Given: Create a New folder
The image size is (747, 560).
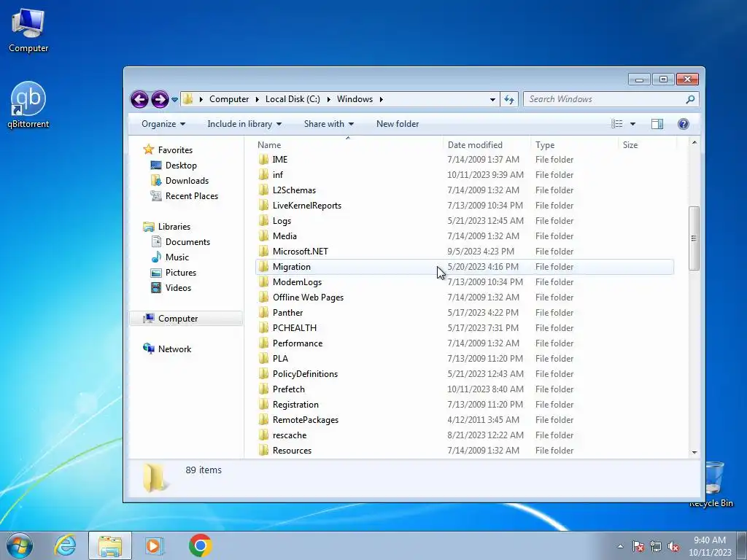Looking at the screenshot, I should (398, 124).
